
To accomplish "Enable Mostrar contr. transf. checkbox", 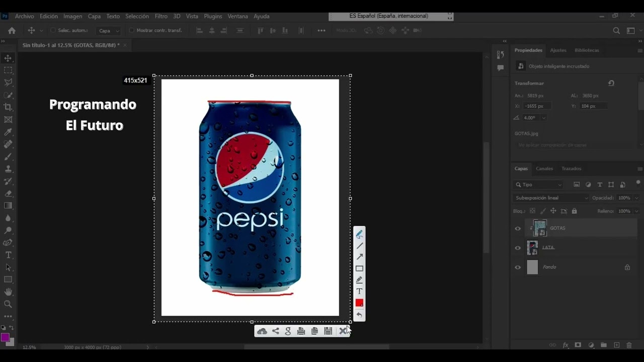I will coord(132,31).
